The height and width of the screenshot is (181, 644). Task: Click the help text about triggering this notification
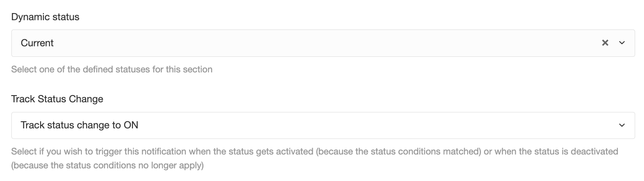pos(315,158)
